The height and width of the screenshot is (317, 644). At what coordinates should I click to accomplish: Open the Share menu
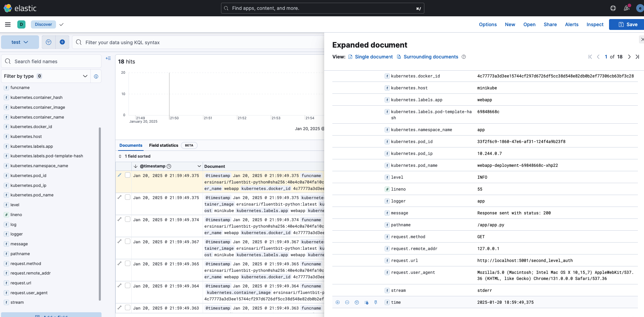pyautogui.click(x=550, y=24)
